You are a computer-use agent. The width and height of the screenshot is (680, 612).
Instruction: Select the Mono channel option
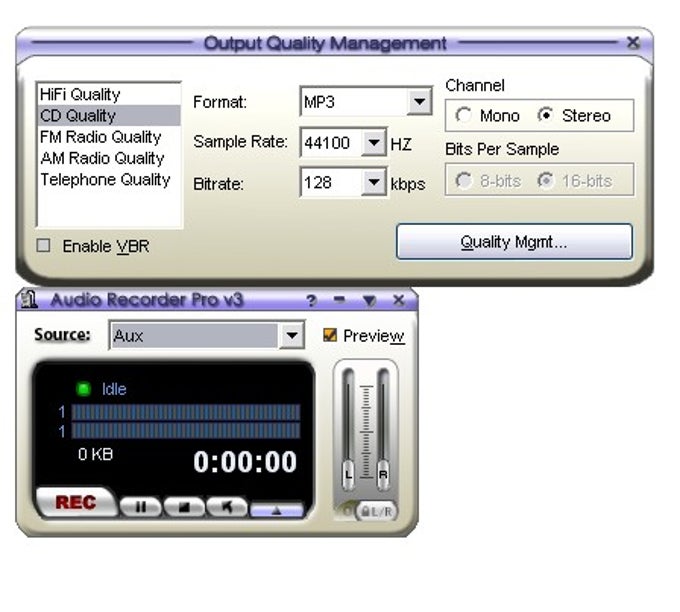463,115
